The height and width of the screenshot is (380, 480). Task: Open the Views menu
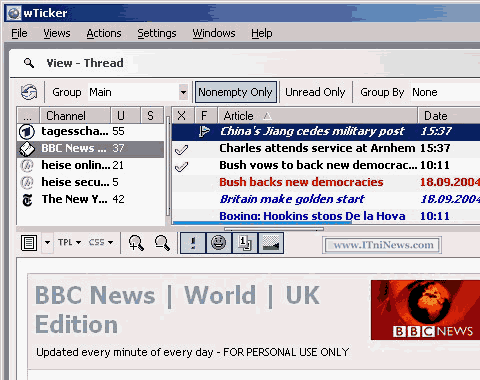[x=57, y=33]
